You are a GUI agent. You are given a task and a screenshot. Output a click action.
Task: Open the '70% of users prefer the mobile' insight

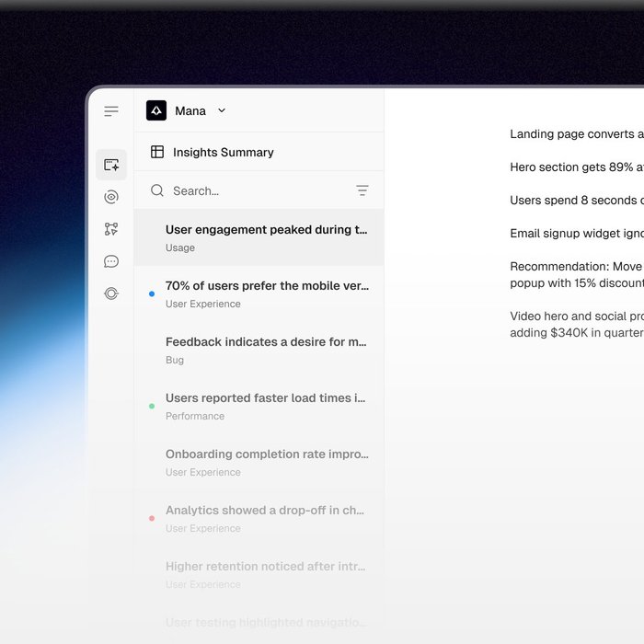(266, 293)
